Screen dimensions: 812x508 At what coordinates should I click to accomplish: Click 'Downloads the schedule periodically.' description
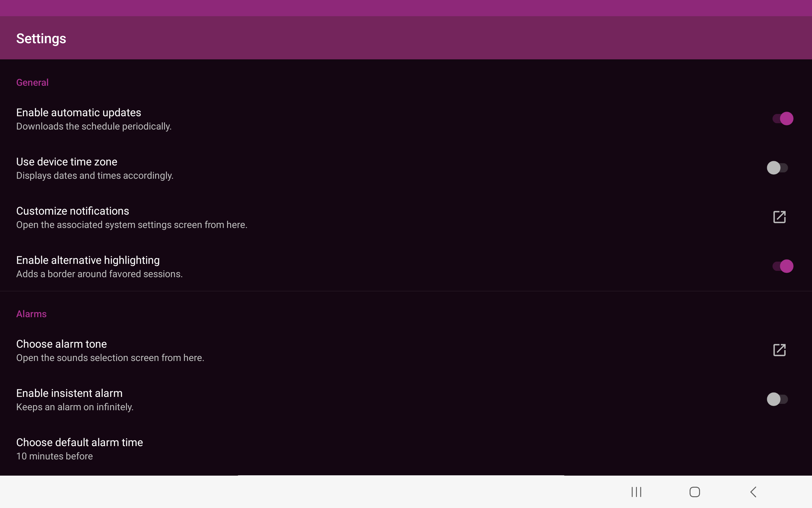click(94, 126)
